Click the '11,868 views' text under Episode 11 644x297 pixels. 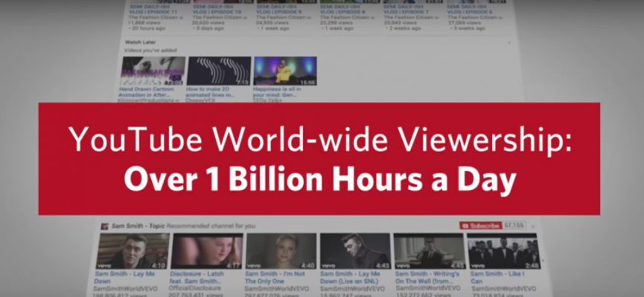click(144, 23)
